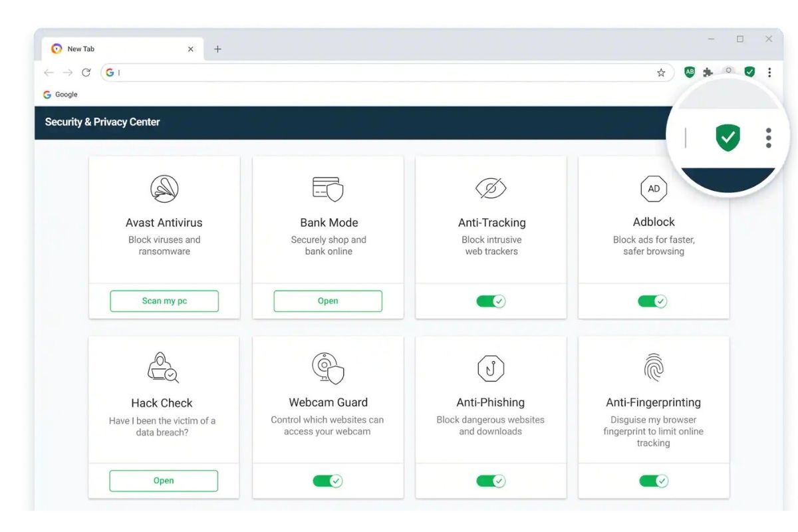Click the Anti-Fingerprinting title text
The image size is (798, 532).
point(653,402)
